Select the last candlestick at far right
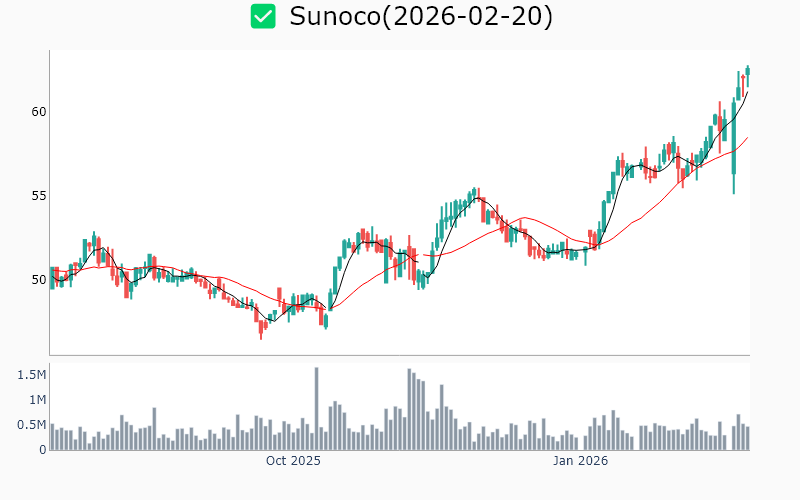 click(x=747, y=70)
